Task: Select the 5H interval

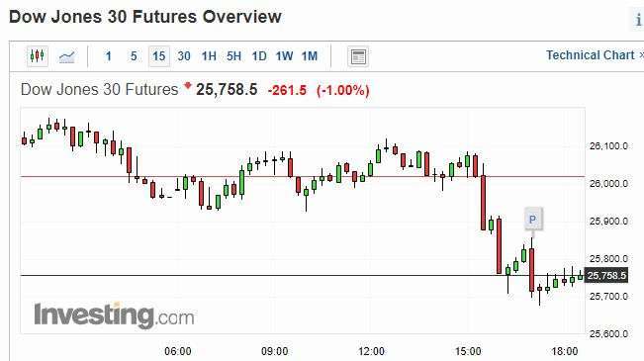Action: (234, 56)
